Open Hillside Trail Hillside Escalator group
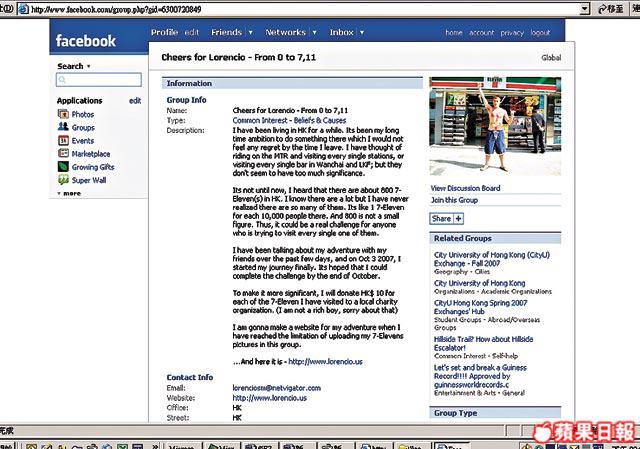Screen dimensions: 640x449 [483, 343]
